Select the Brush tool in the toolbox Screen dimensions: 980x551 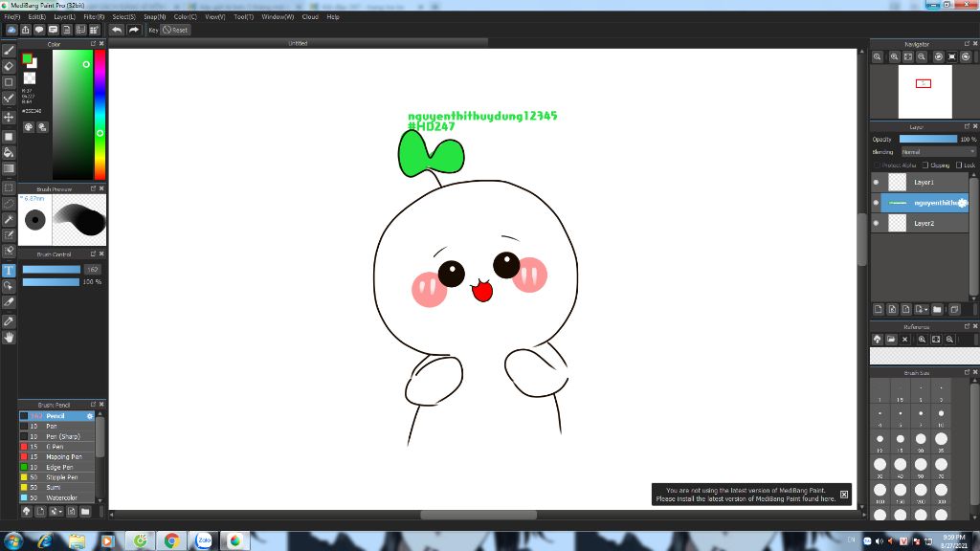(9, 51)
